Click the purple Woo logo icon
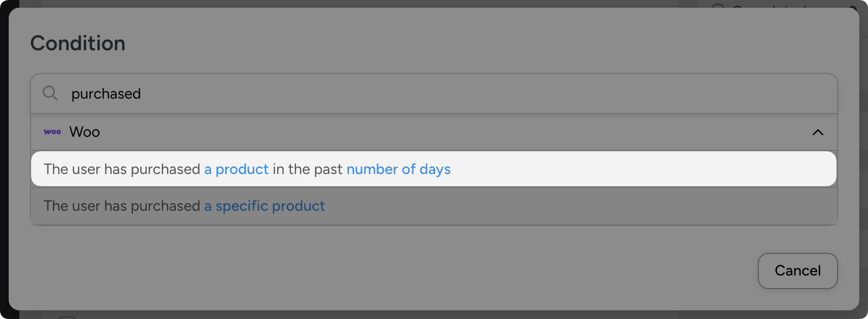Viewport: 868px width, 319px height. click(52, 132)
